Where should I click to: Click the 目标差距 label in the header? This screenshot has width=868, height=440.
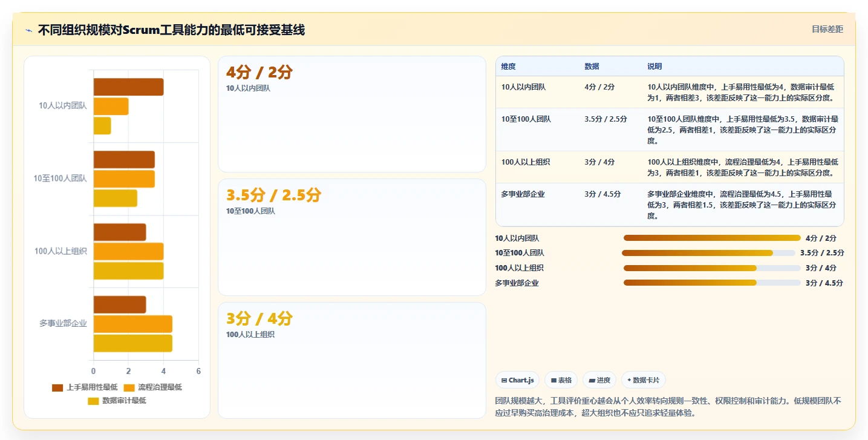[x=827, y=29]
